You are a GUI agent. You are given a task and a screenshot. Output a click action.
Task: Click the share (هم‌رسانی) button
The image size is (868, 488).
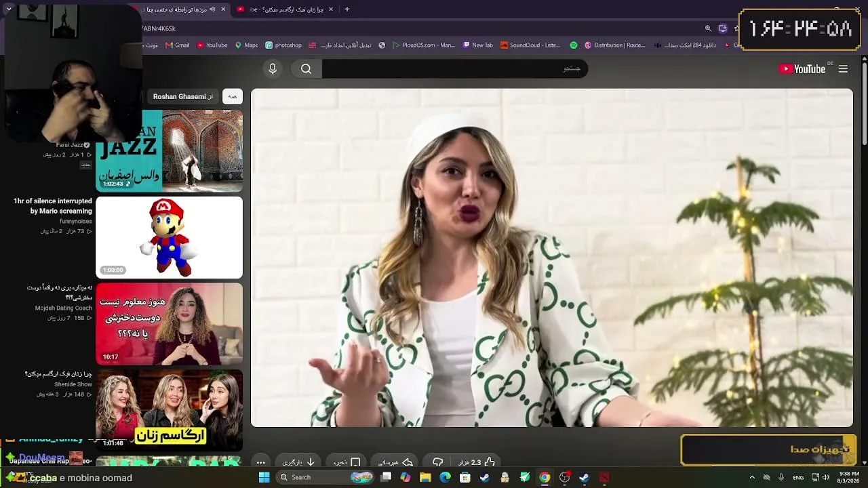pyautogui.click(x=396, y=462)
